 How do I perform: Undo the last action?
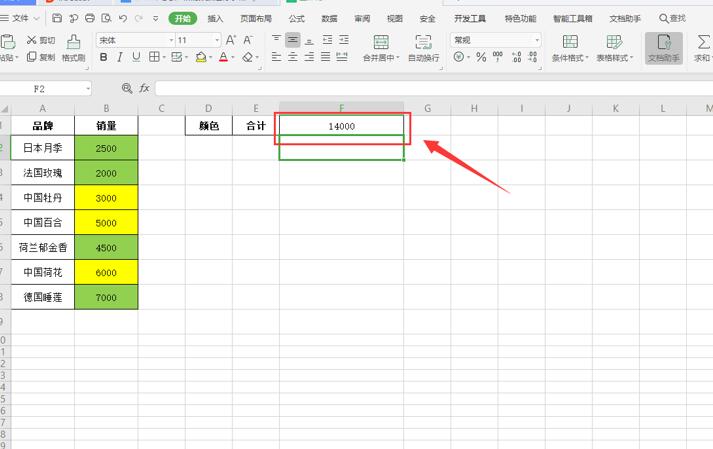point(123,18)
